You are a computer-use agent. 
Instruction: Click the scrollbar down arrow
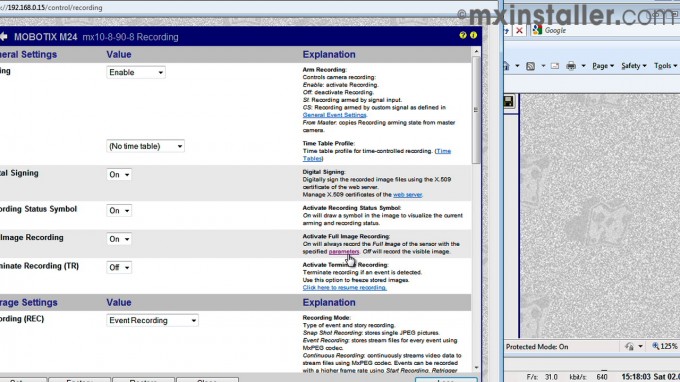coord(476,368)
